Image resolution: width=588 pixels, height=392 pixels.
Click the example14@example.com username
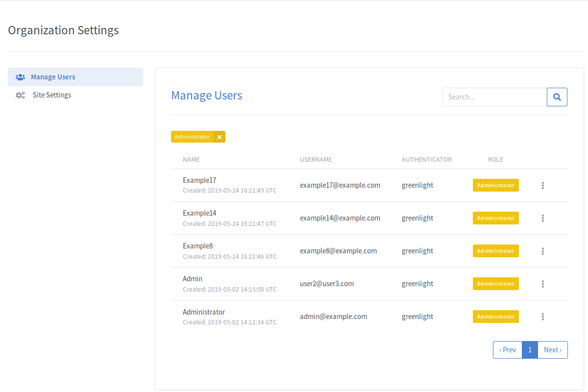point(340,218)
